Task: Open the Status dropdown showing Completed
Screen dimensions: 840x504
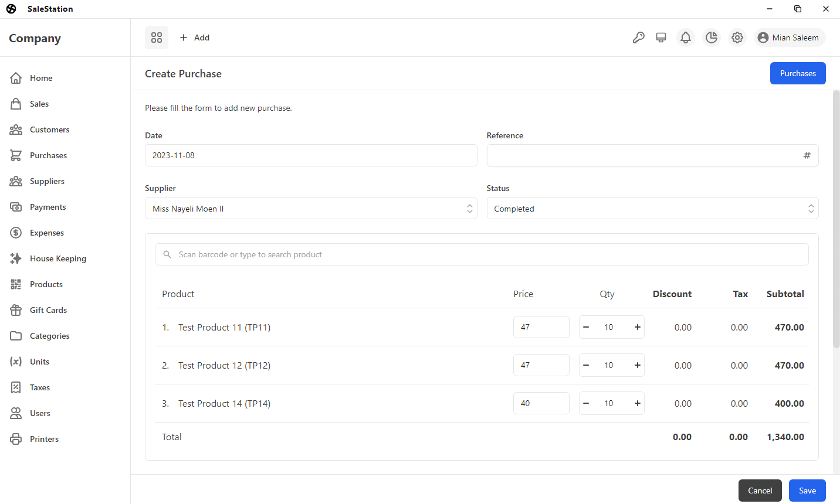Action: tap(652, 208)
